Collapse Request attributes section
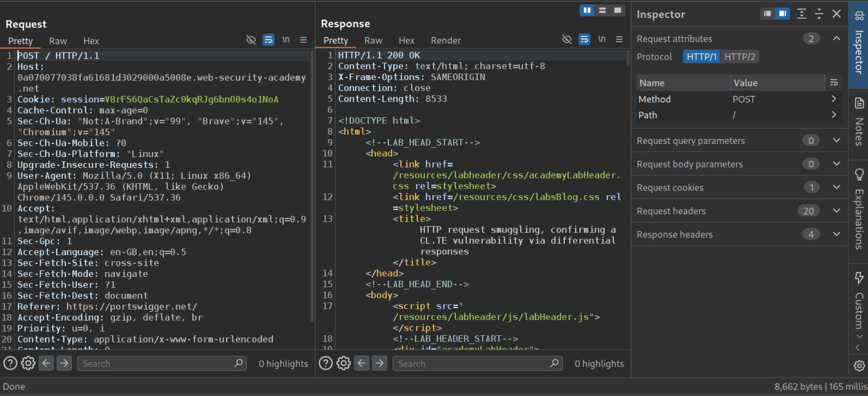This screenshot has width=868, height=396. click(x=836, y=39)
